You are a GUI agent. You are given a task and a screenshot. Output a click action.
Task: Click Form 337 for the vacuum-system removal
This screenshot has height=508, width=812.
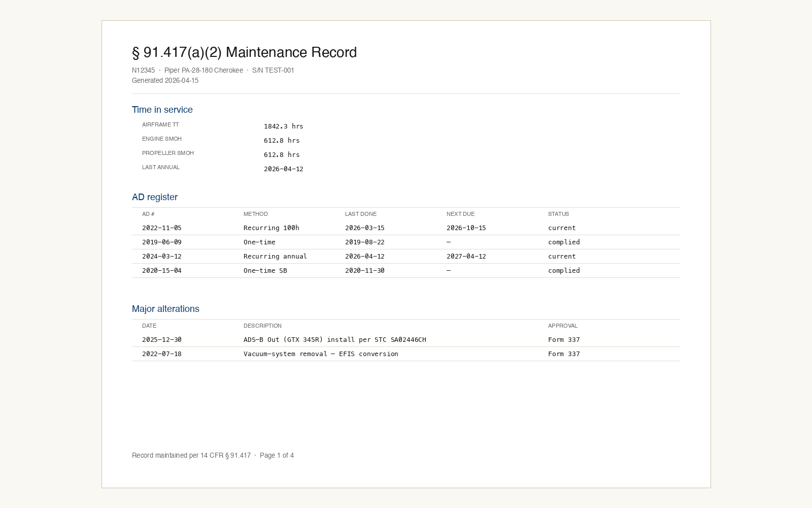pos(564,354)
